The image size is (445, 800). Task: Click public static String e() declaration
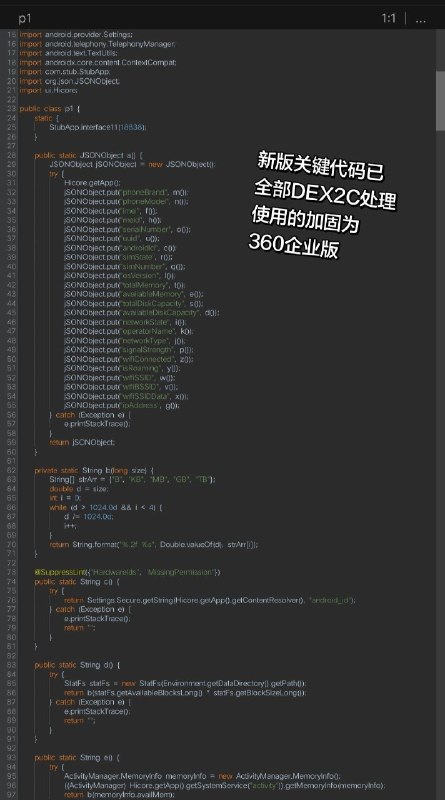77,758
